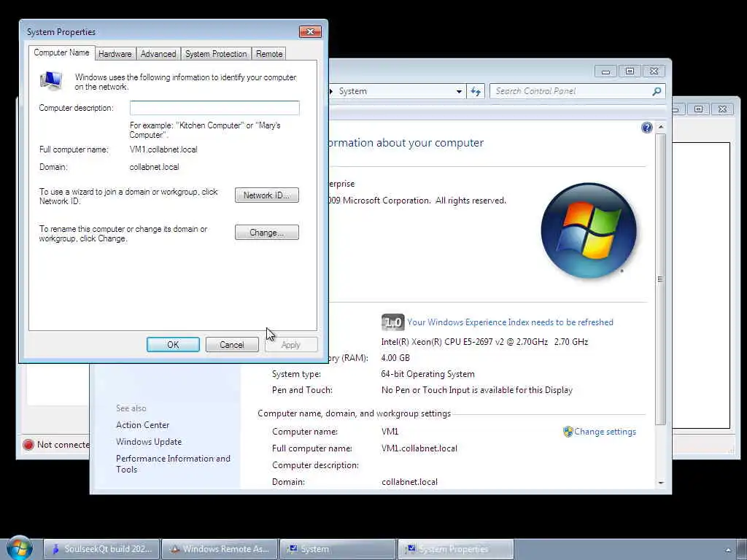Image resolution: width=747 pixels, height=560 pixels.
Task: Go to the Remote tab
Action: [269, 54]
